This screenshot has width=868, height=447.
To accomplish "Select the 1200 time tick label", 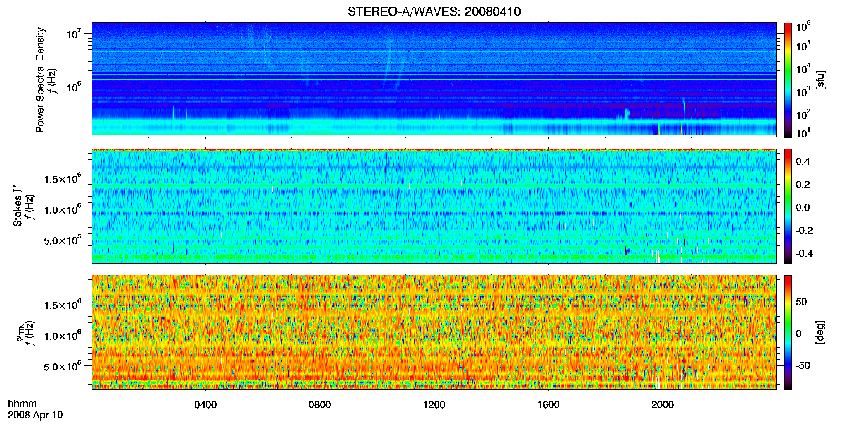I will 434,405.
